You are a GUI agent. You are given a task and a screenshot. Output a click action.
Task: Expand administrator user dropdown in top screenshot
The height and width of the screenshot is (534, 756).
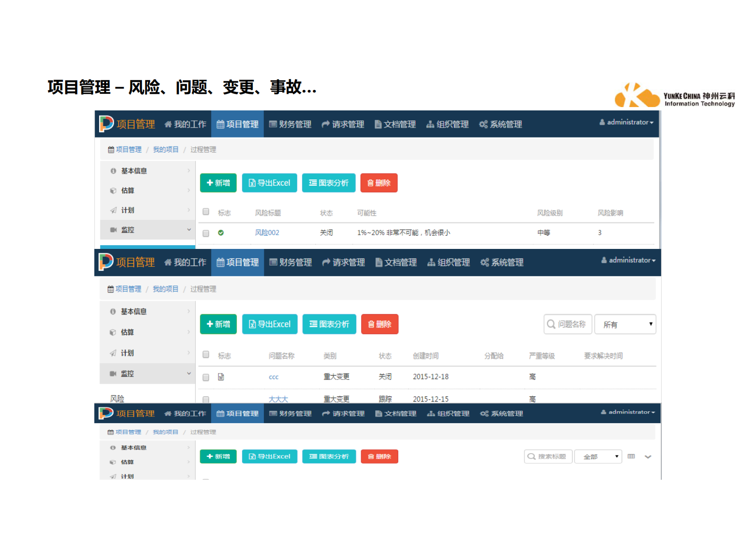pos(626,122)
